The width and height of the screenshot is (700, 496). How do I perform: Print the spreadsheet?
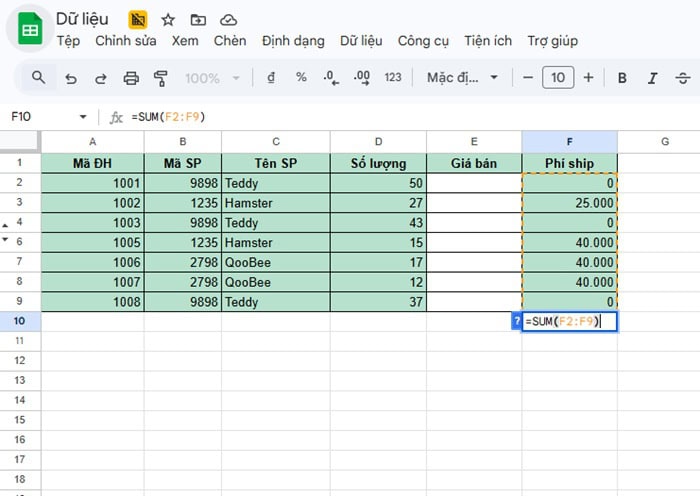tap(130, 78)
